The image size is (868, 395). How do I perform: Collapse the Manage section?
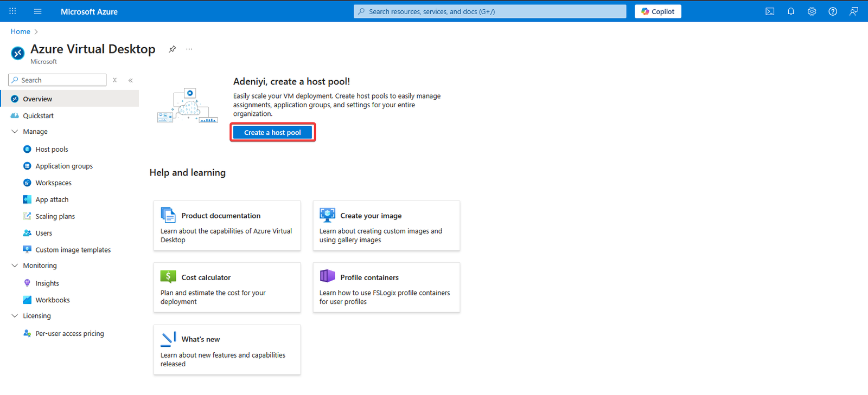[15, 132]
